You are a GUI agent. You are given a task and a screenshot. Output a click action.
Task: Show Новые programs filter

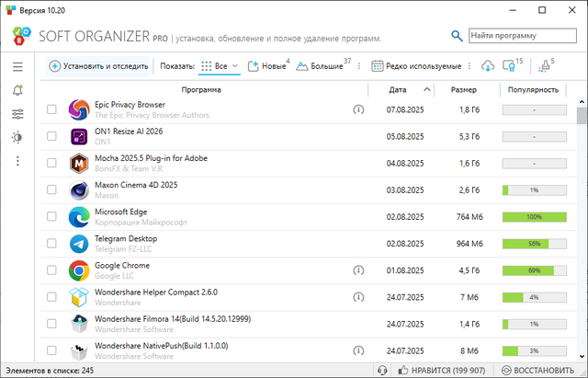click(268, 66)
